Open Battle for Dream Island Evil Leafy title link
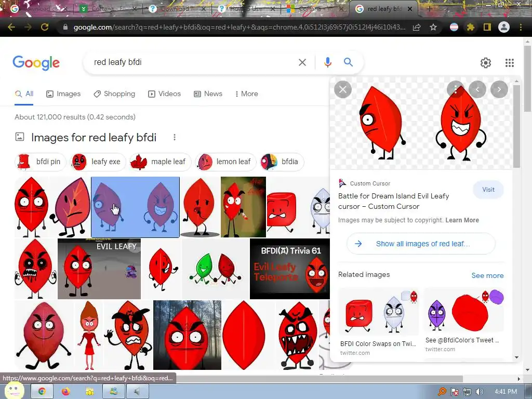Image resolution: width=532 pixels, height=399 pixels. pyautogui.click(x=394, y=201)
